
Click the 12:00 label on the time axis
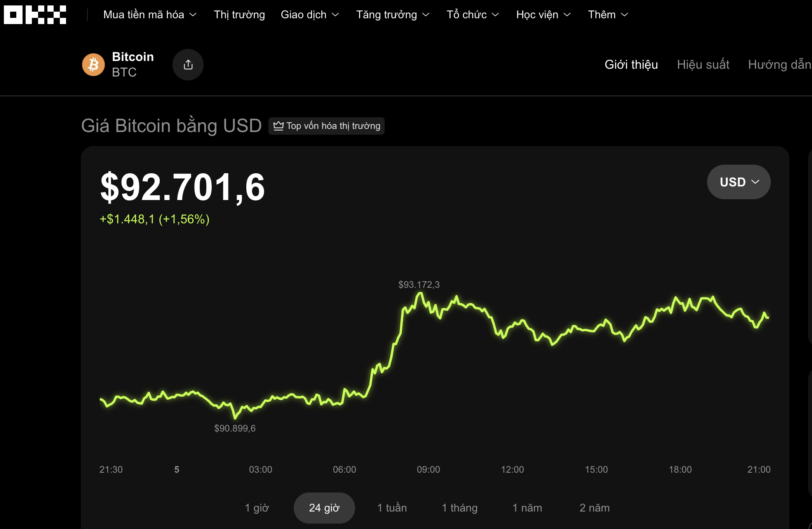tap(514, 469)
